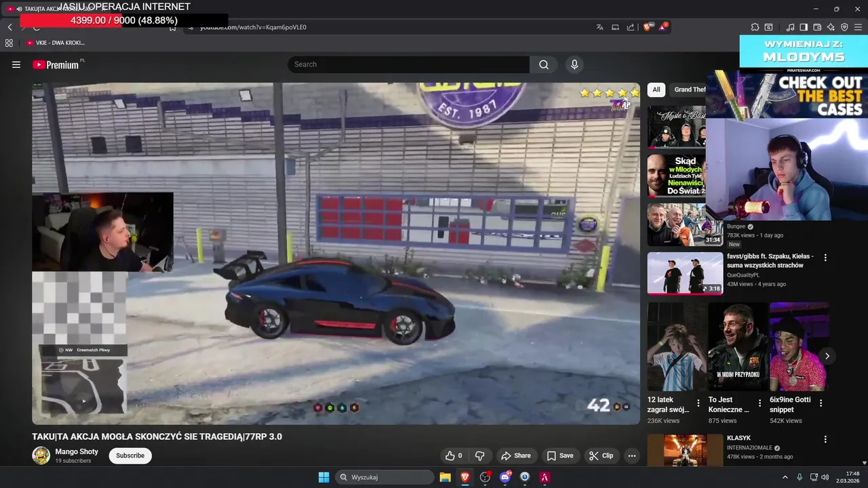The height and width of the screenshot is (488, 868).
Task: Open the 12 latek zagrał swój short
Action: click(675, 347)
